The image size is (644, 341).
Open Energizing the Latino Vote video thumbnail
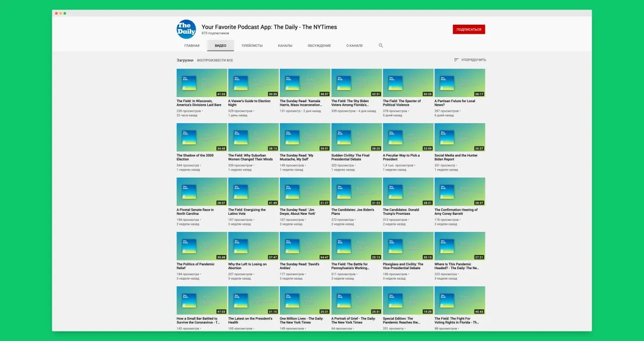tap(254, 192)
